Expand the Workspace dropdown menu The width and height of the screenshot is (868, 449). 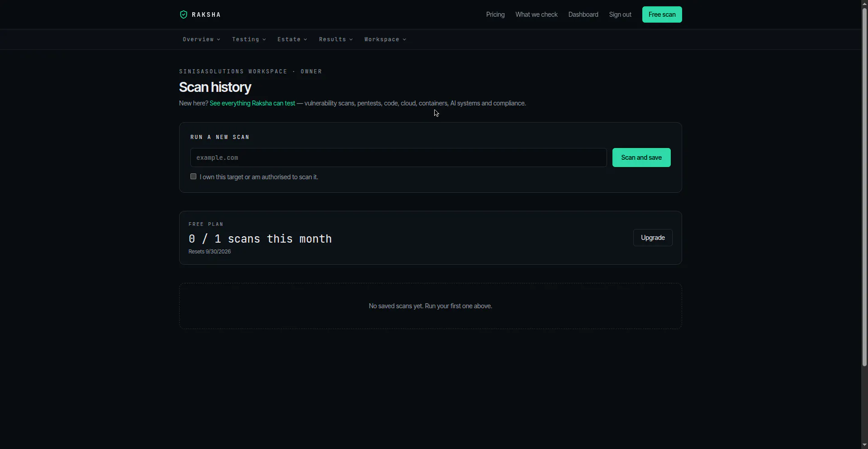pyautogui.click(x=385, y=39)
